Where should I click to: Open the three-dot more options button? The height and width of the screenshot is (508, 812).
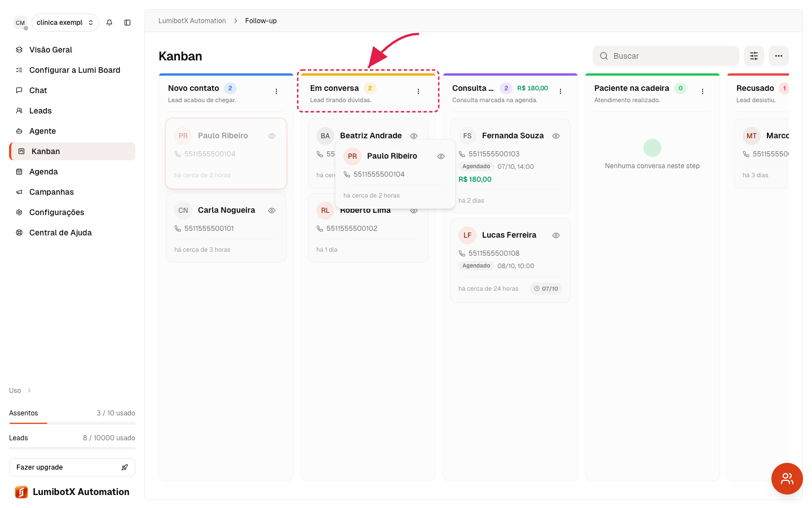[779, 56]
